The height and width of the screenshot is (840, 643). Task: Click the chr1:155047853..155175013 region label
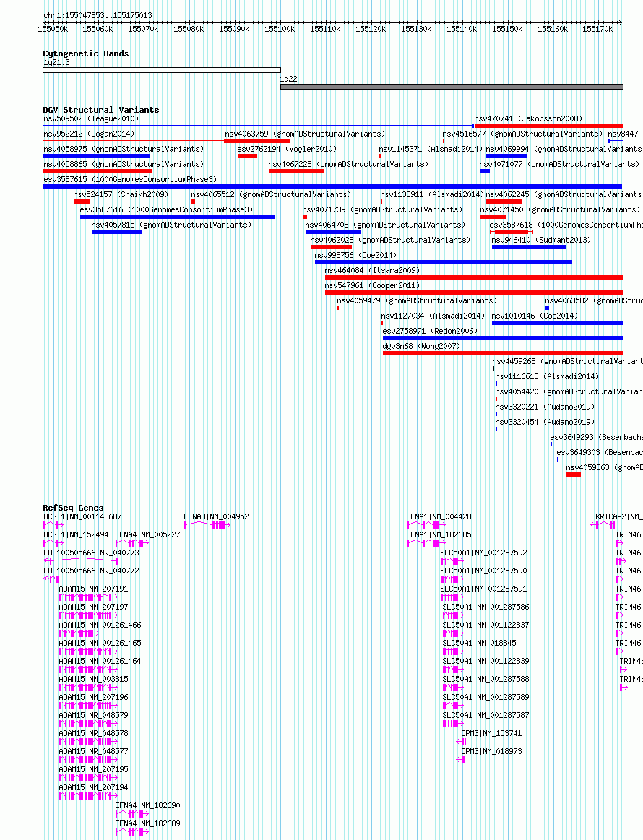coord(98,15)
